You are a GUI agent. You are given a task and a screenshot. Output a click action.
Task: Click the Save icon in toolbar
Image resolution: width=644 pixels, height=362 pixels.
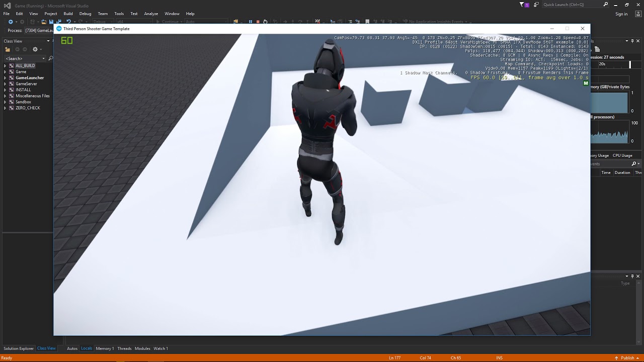(x=51, y=22)
